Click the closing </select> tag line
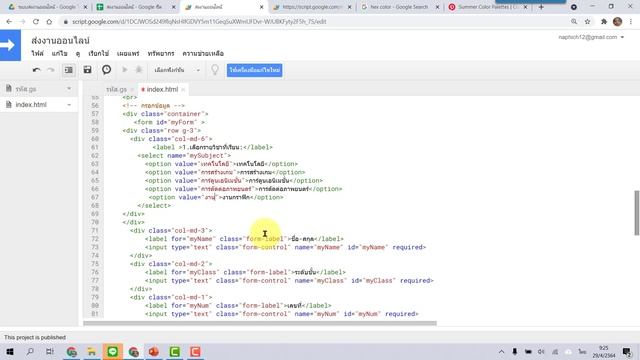 click(154, 205)
